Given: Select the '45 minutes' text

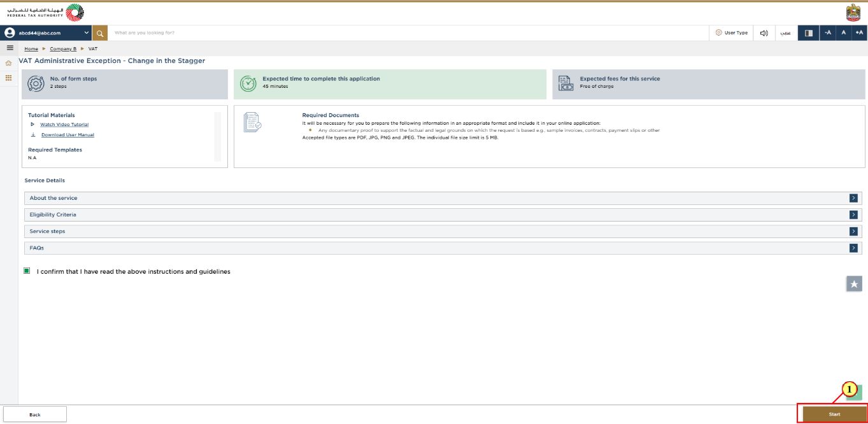Looking at the screenshot, I should point(275,87).
